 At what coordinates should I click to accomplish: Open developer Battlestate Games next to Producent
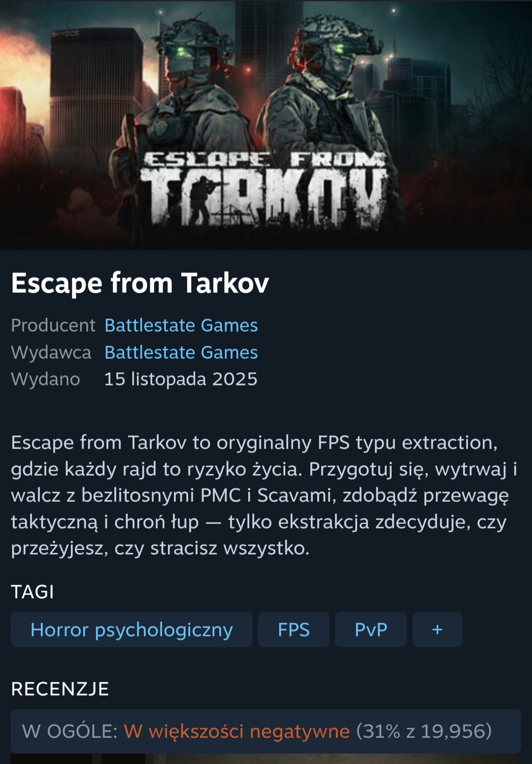pos(181,325)
